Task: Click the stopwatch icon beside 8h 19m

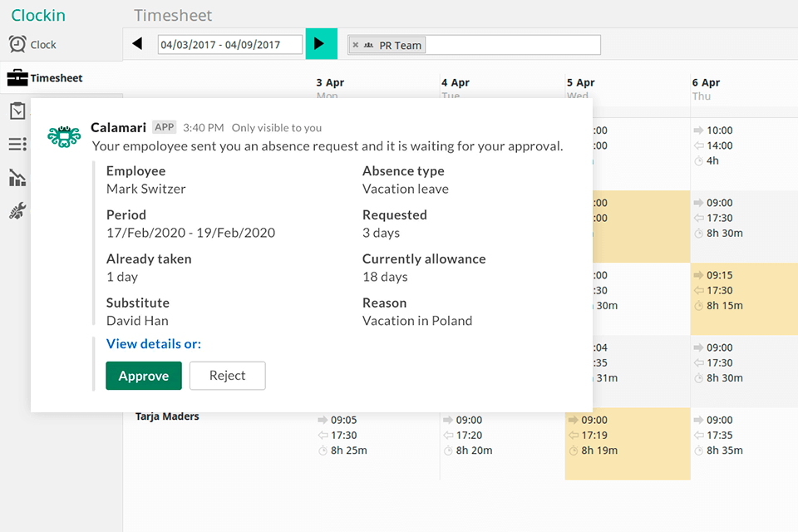Action: click(573, 451)
